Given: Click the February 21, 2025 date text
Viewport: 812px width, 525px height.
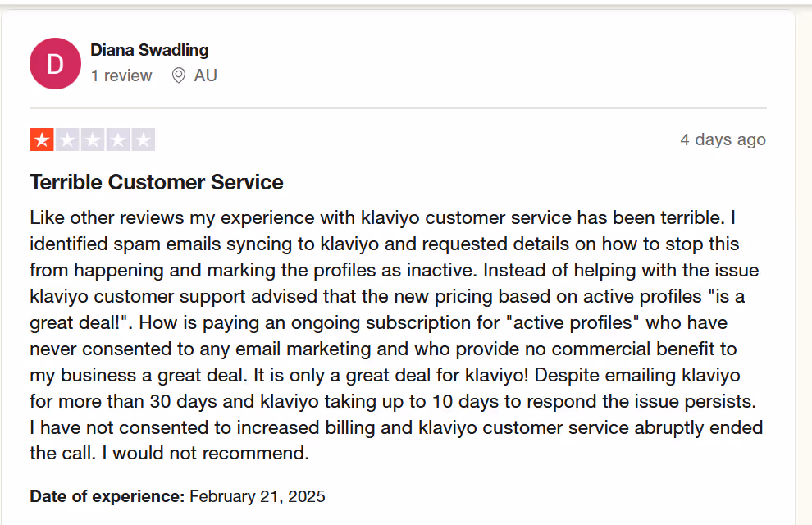Looking at the screenshot, I should (256, 495).
